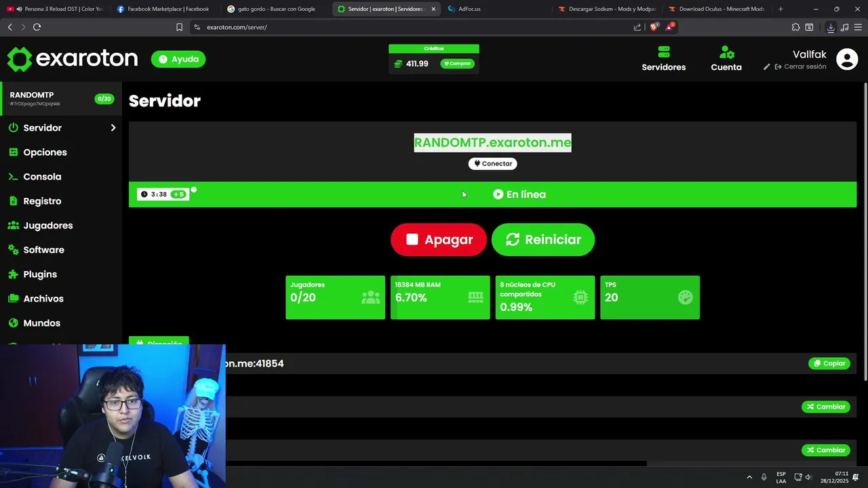Click the Comprar credits button
This screenshot has width=868, height=488.
[458, 64]
